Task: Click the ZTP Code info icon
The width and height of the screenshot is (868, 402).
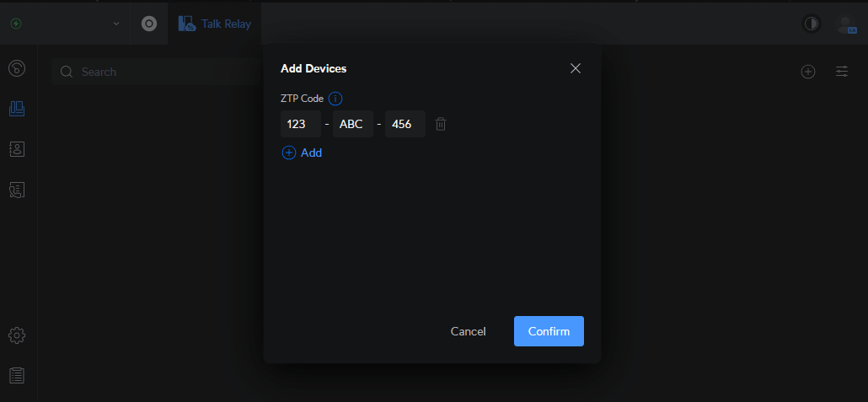Action: [x=335, y=99]
